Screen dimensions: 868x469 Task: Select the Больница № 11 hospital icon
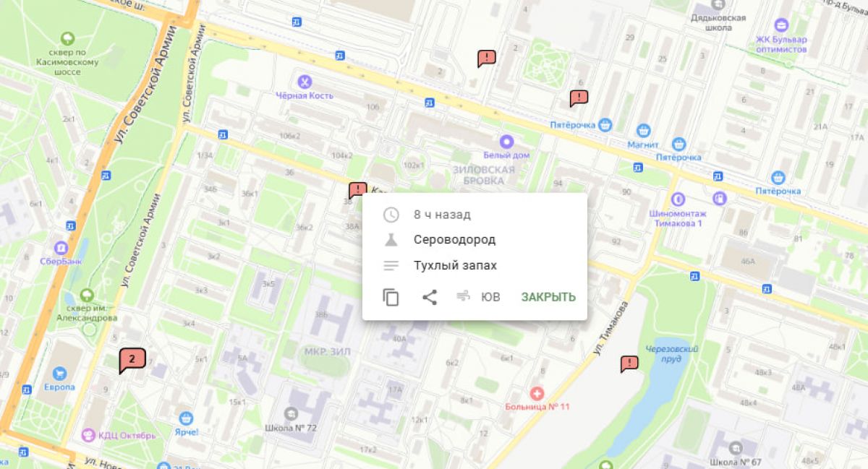click(x=537, y=393)
